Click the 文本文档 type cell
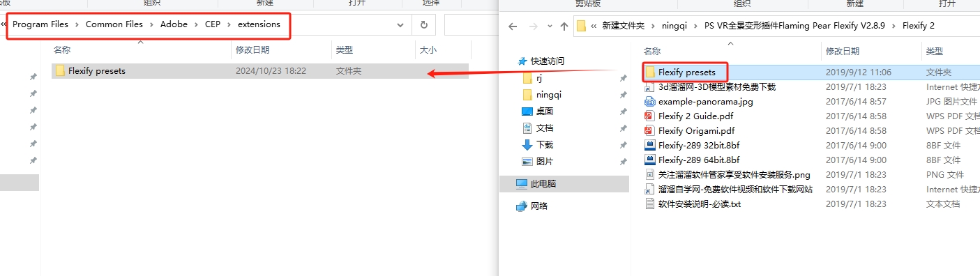 943,204
